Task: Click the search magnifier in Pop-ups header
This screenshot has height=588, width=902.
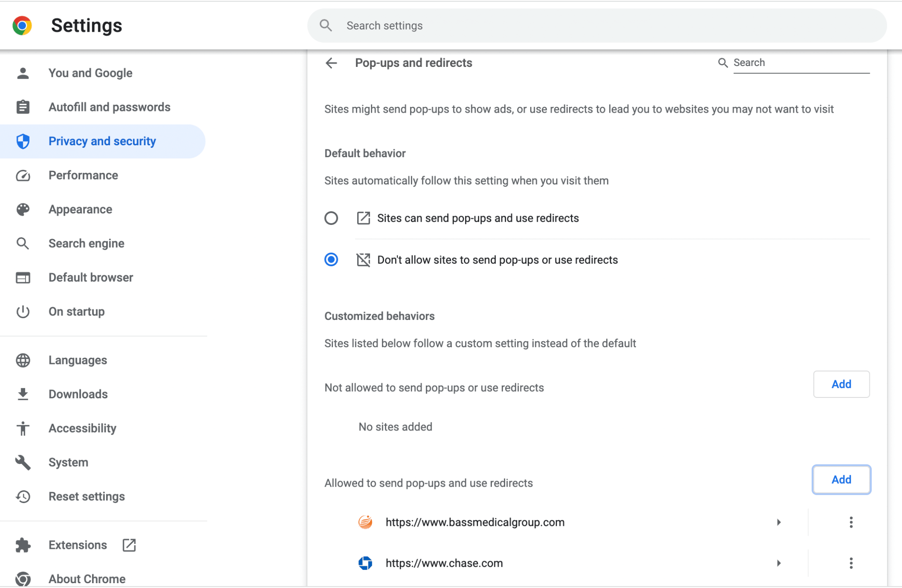Action: pyautogui.click(x=722, y=62)
